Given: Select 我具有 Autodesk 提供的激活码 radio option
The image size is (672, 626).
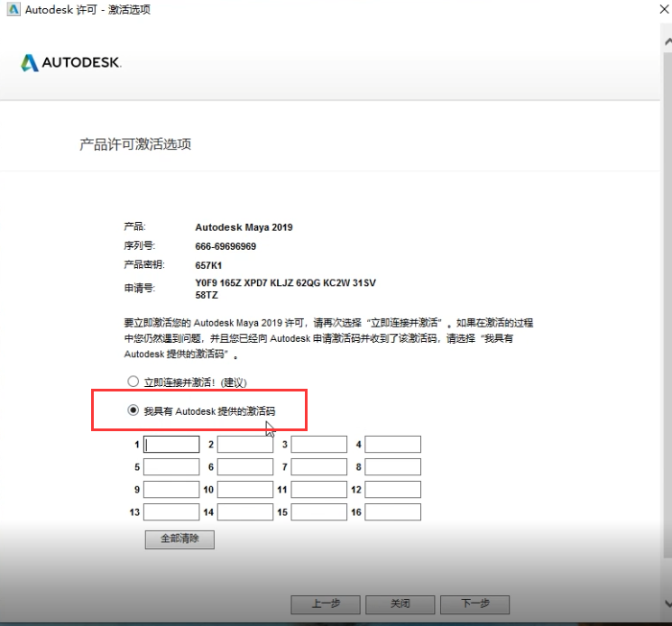Looking at the screenshot, I should [133, 410].
